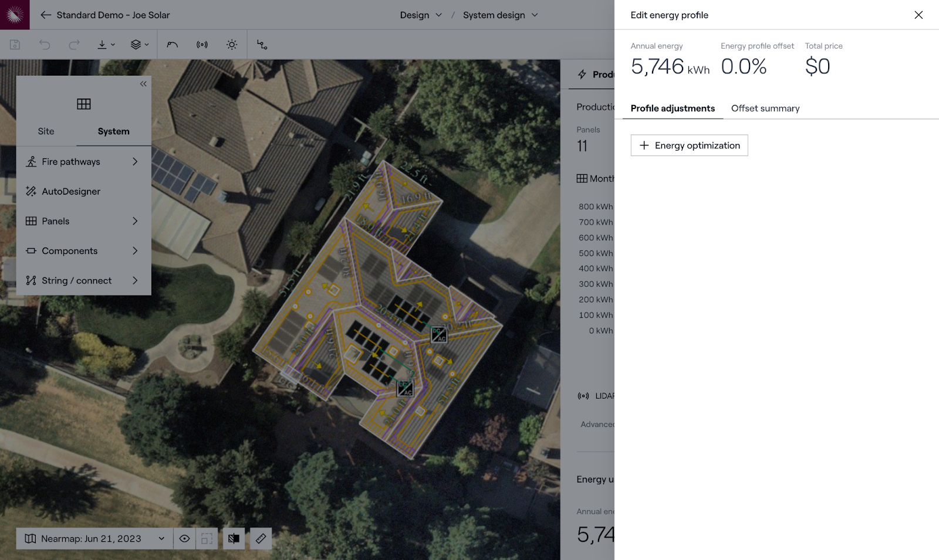Click the LIDAR toggle icon in toolbar

(202, 45)
